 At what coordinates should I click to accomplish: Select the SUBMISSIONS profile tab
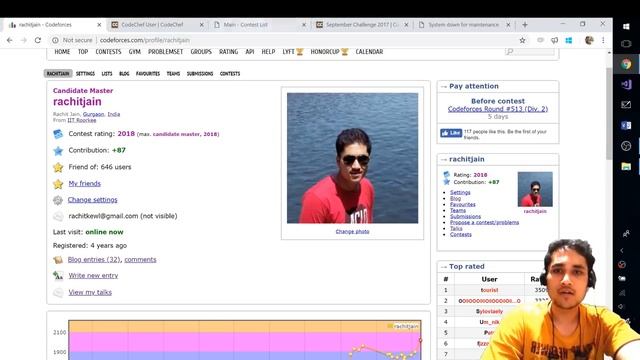(200, 74)
